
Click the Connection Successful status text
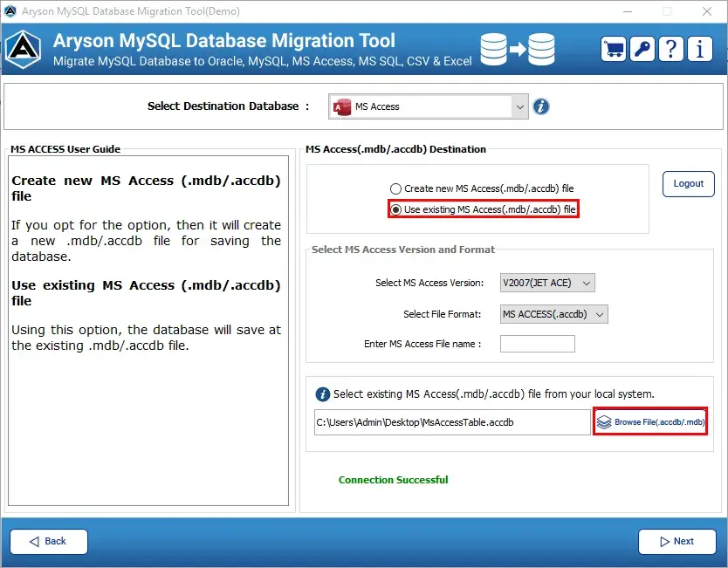(394, 480)
